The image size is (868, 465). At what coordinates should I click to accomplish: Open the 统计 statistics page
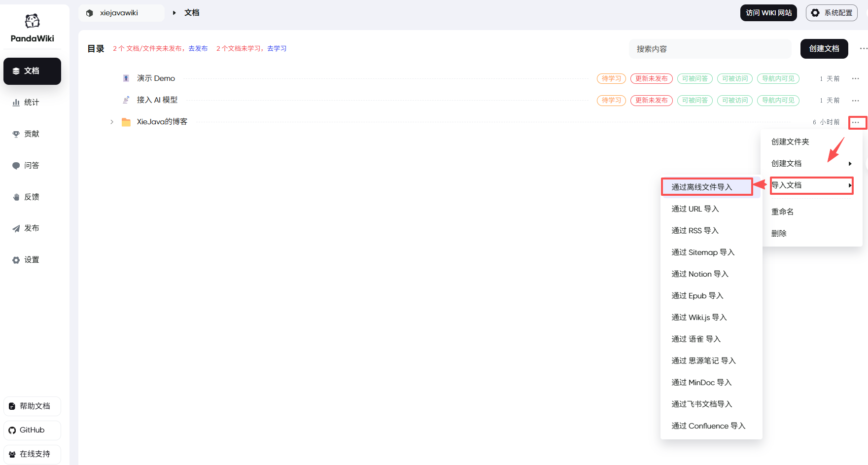[32, 103]
